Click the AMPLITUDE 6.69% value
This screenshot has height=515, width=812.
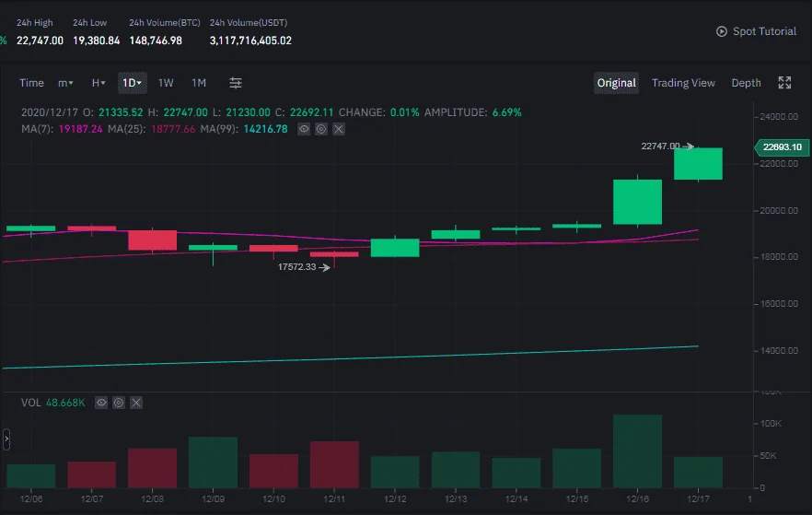(507, 112)
